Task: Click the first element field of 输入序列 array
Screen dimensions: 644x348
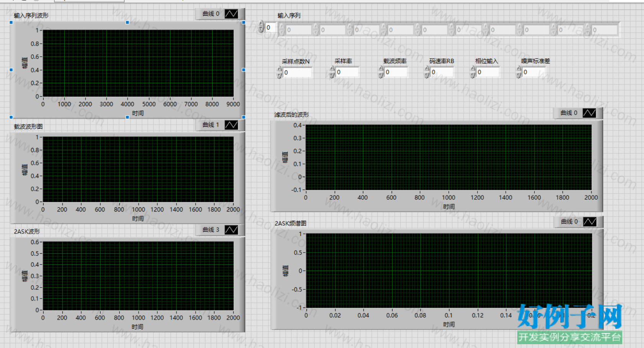Action: coord(299,30)
